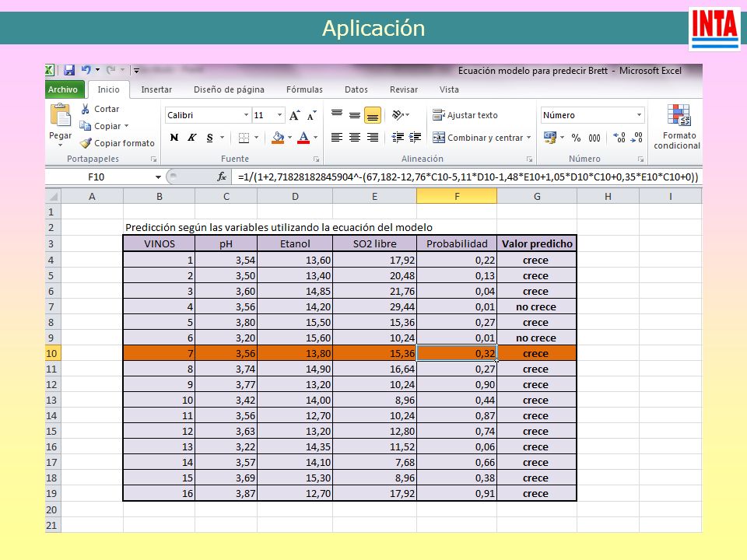Click Ajustar texto wrap button
Viewport: 747px width, 560px height.
pyautogui.click(x=465, y=115)
